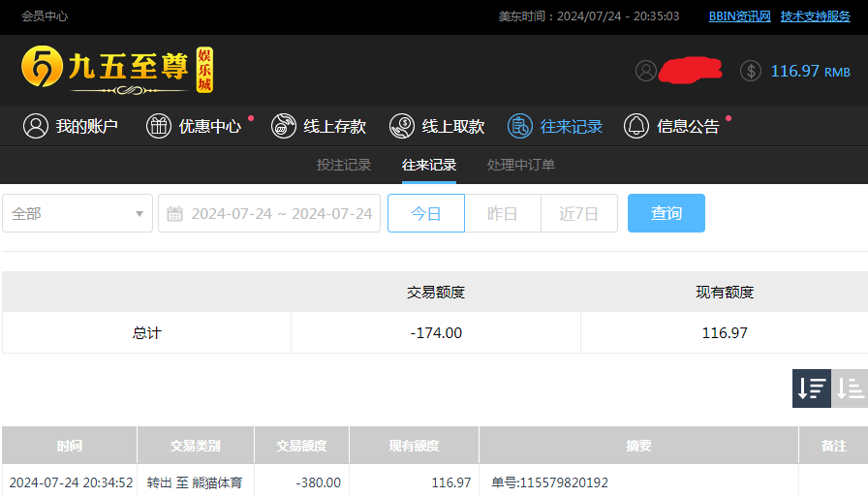868x497 pixels.
Task: Switch to ascending sort order
Action: (851, 388)
